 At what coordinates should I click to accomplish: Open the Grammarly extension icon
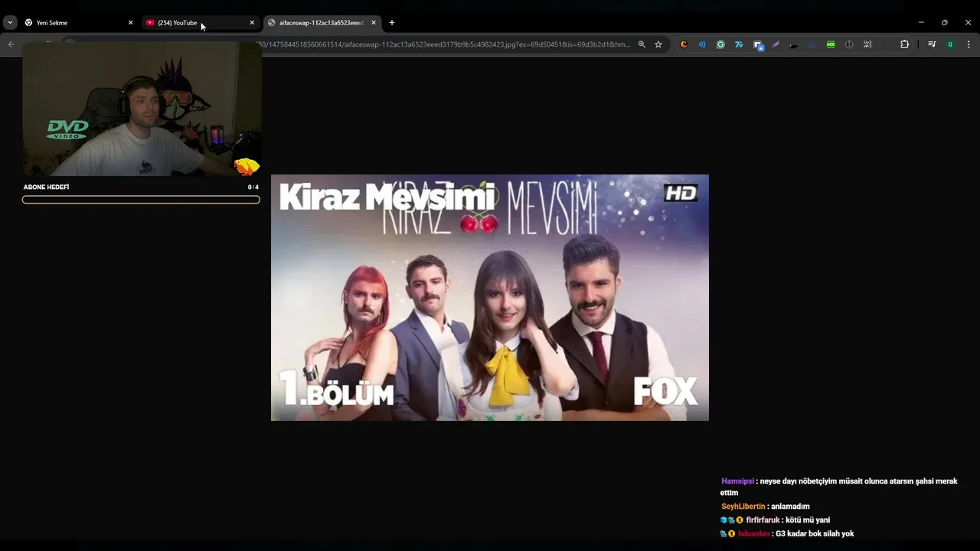(x=720, y=44)
